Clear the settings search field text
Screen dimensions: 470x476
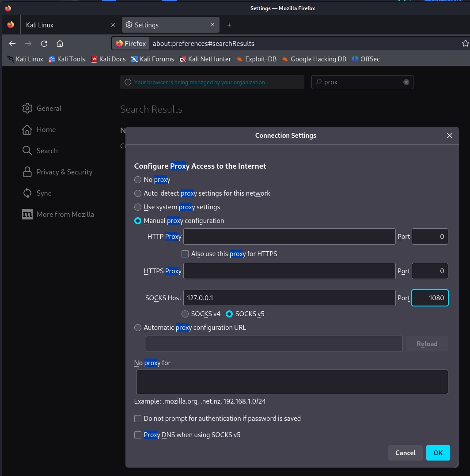(x=406, y=82)
